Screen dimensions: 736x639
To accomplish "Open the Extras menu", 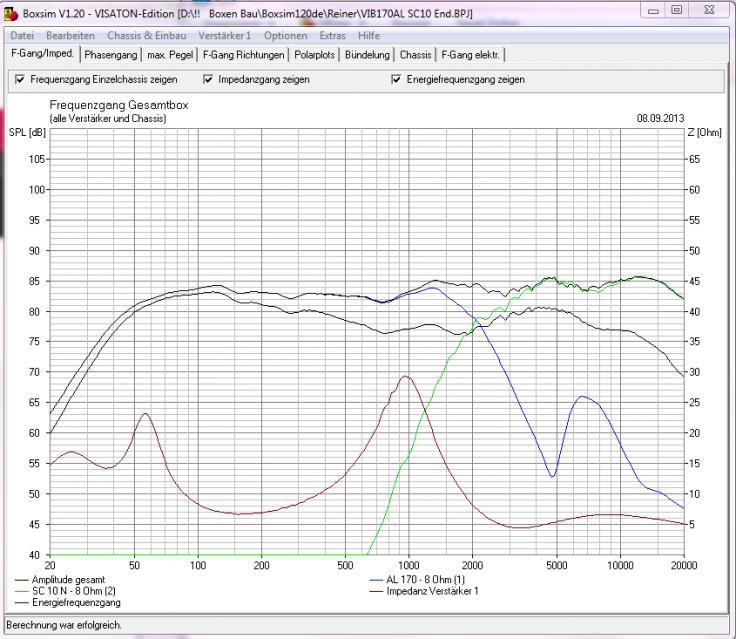I will (x=332, y=36).
